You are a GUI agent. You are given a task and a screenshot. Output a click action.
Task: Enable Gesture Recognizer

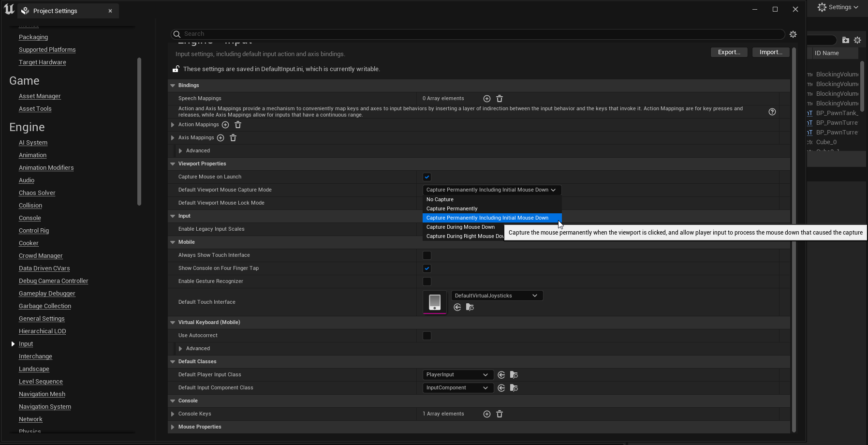pyautogui.click(x=427, y=281)
